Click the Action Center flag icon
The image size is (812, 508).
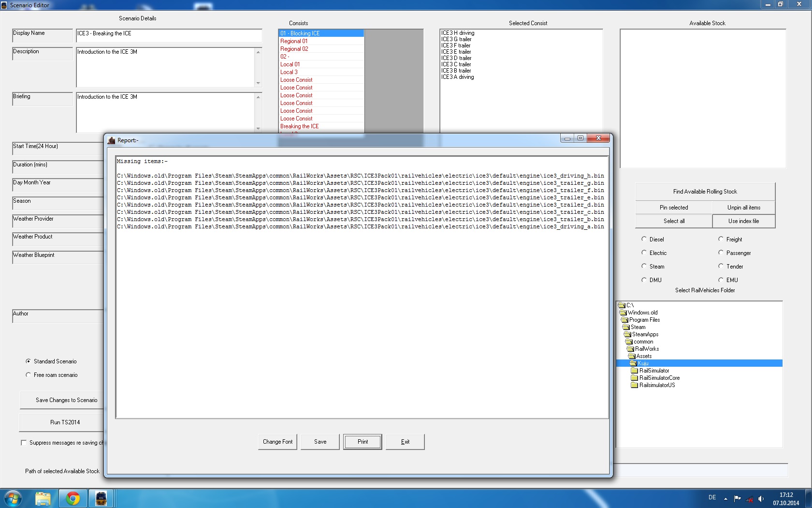[737, 499]
